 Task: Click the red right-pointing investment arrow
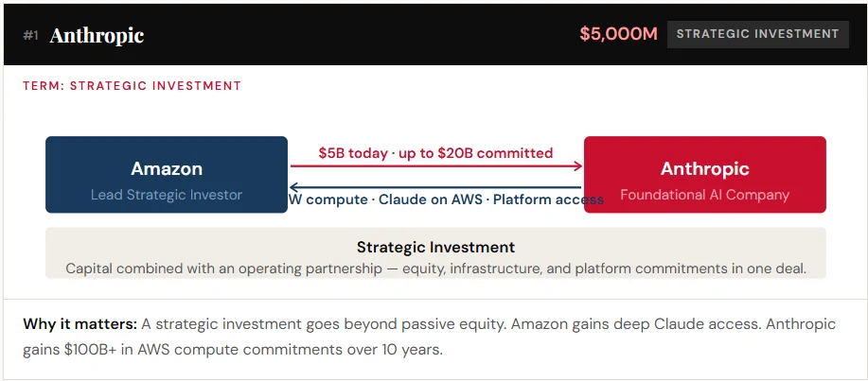click(435, 166)
